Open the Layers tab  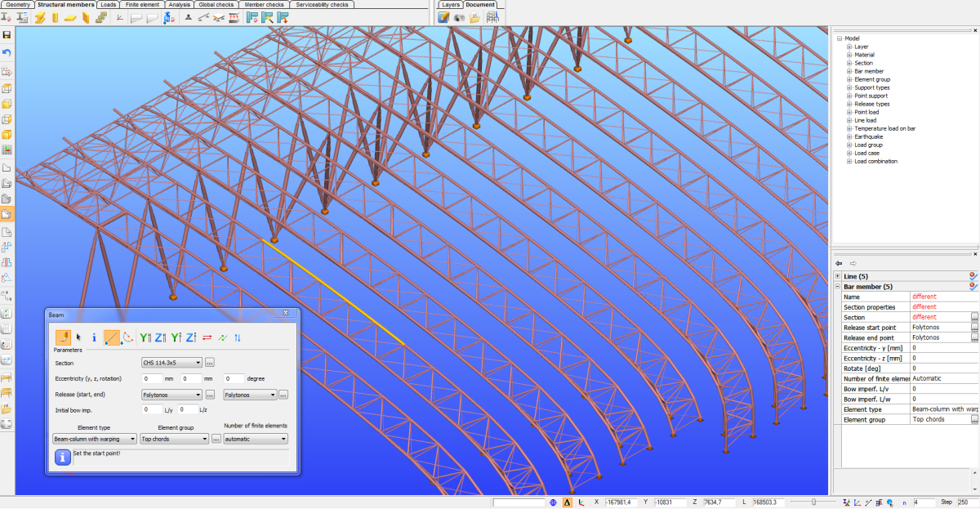point(450,4)
